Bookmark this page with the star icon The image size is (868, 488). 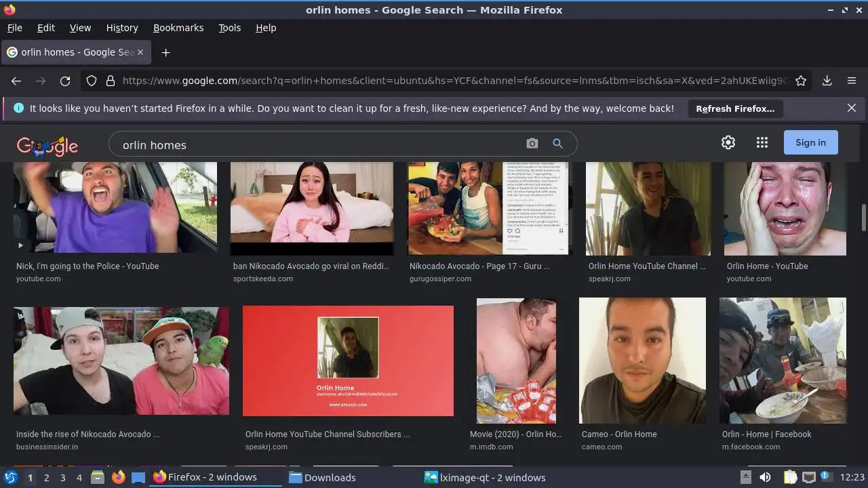click(x=801, y=81)
